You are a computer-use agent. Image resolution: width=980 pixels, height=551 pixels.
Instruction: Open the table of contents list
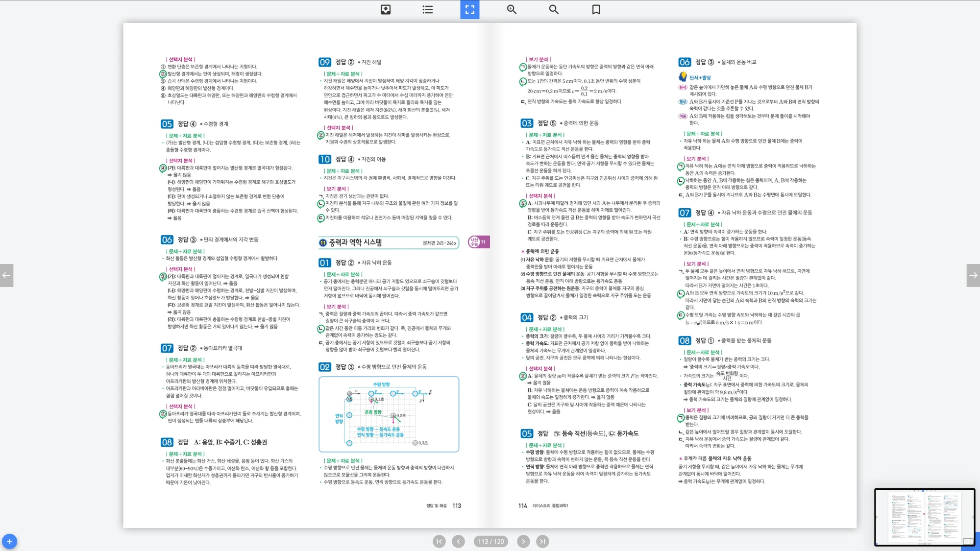pos(428,9)
